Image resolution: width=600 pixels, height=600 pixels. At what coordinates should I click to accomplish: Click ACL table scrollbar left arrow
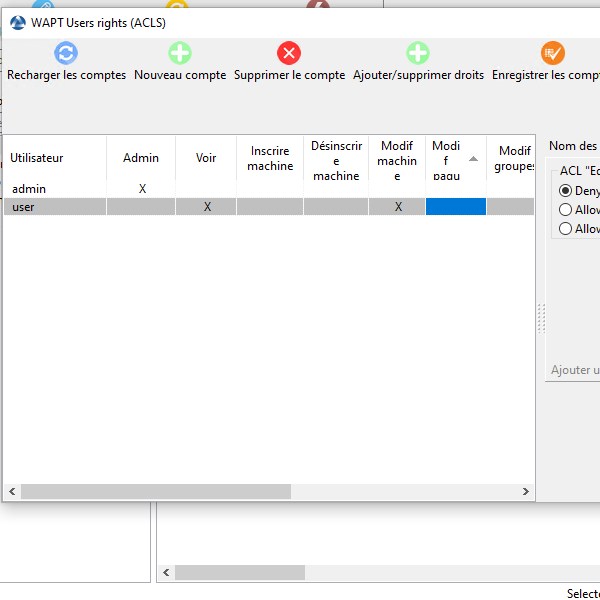(x=12, y=491)
